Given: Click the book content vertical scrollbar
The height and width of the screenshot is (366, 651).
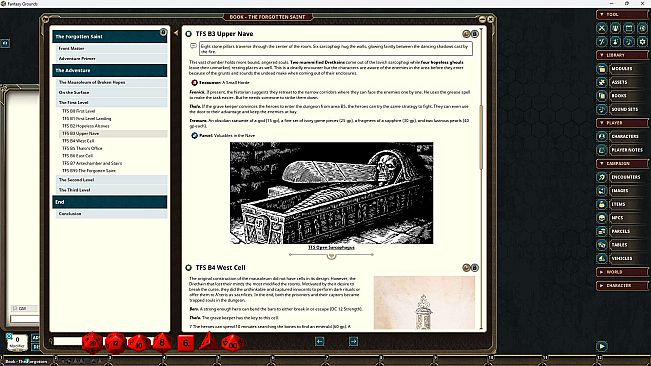Looking at the screenshot, I should [x=481, y=137].
